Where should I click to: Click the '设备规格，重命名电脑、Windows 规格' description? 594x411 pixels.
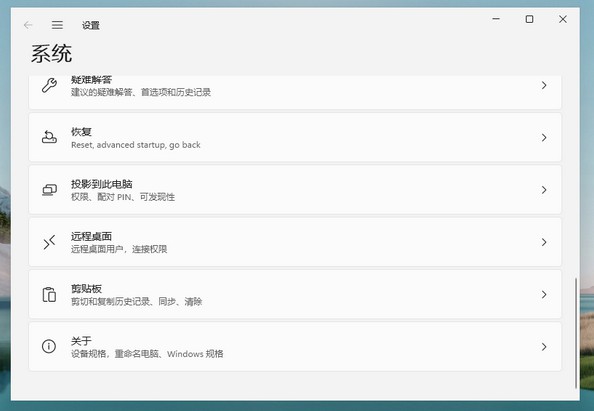click(x=147, y=354)
